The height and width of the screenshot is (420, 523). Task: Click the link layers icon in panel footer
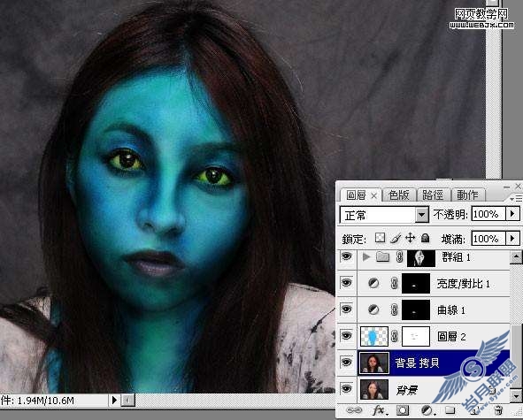[354, 410]
